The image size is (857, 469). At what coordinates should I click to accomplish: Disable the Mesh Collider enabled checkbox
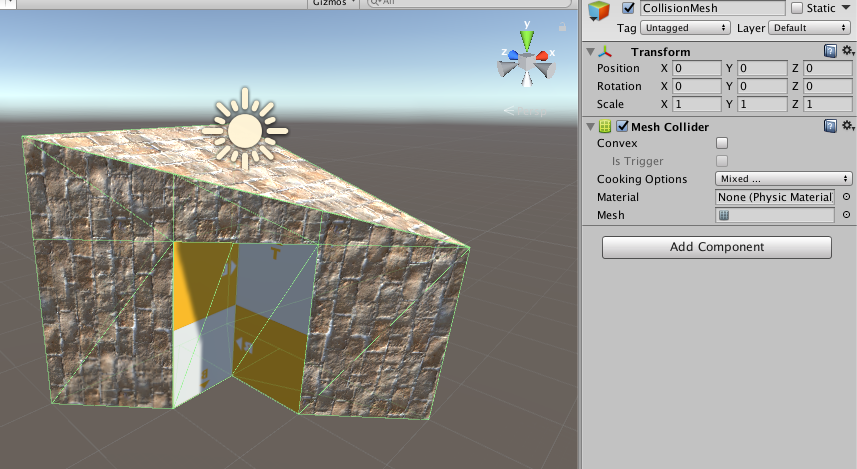(622, 126)
